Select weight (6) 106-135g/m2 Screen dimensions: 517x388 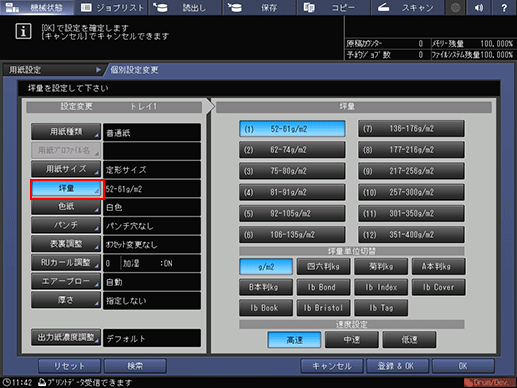(x=292, y=235)
